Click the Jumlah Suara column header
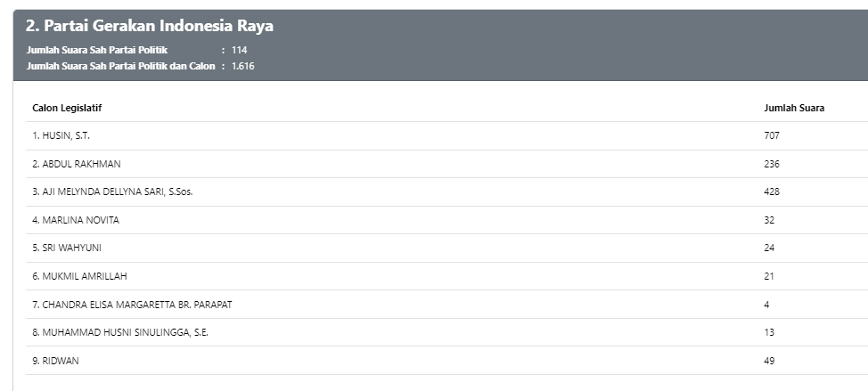 (794, 108)
